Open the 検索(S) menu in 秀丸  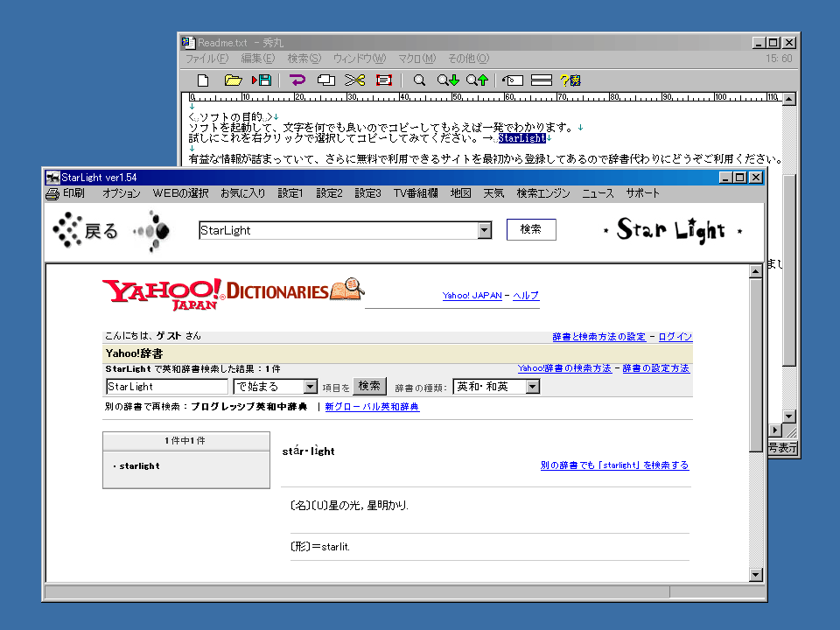304,59
